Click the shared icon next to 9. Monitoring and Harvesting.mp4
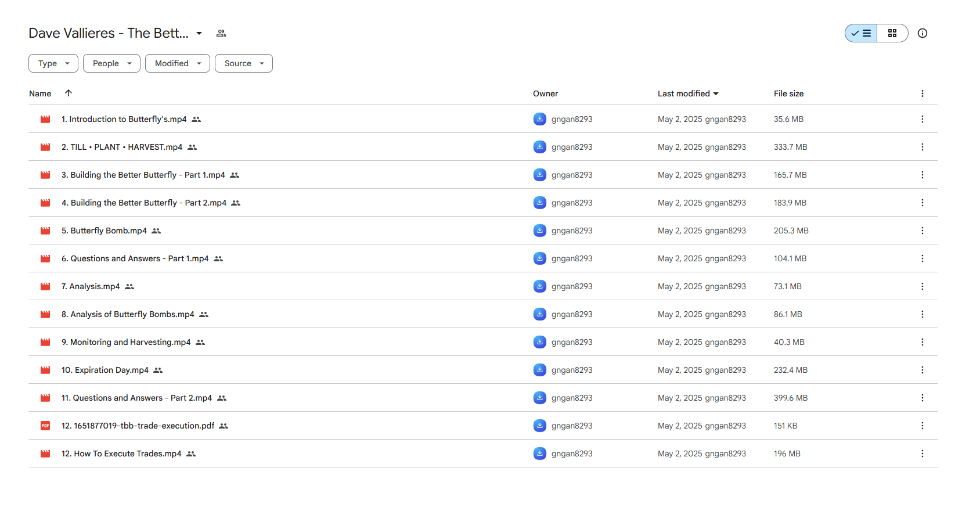Image resolution: width=980 pixels, height=511 pixels. coord(200,342)
